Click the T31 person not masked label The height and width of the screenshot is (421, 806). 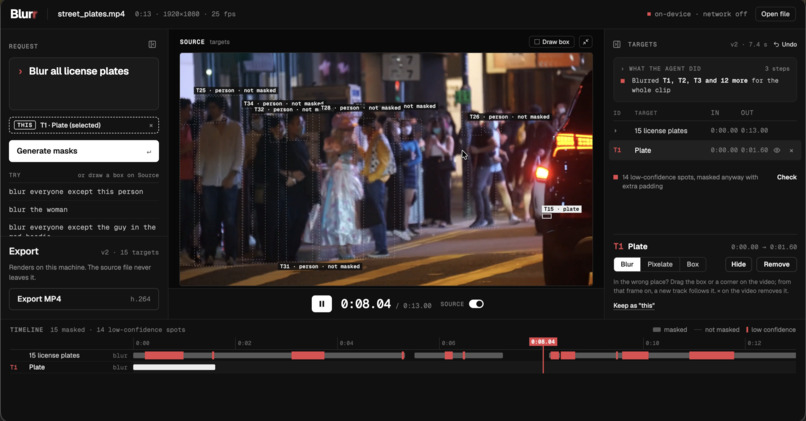click(x=320, y=267)
